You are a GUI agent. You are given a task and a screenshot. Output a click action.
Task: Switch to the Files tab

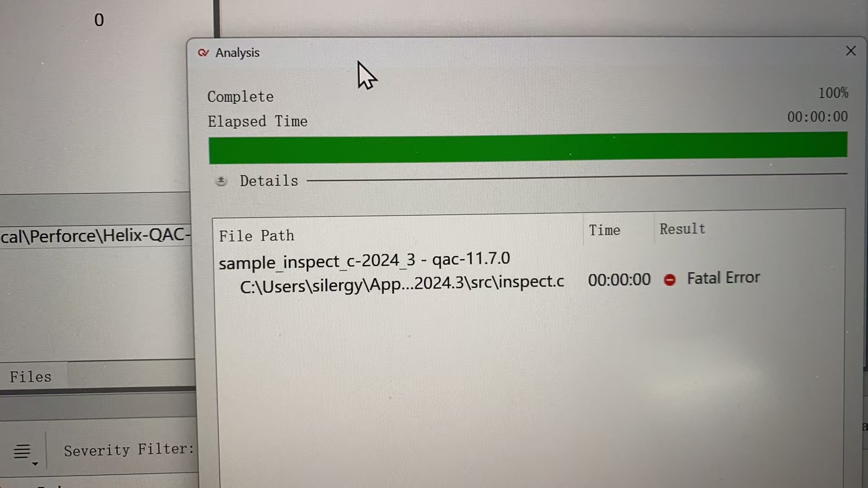click(31, 377)
